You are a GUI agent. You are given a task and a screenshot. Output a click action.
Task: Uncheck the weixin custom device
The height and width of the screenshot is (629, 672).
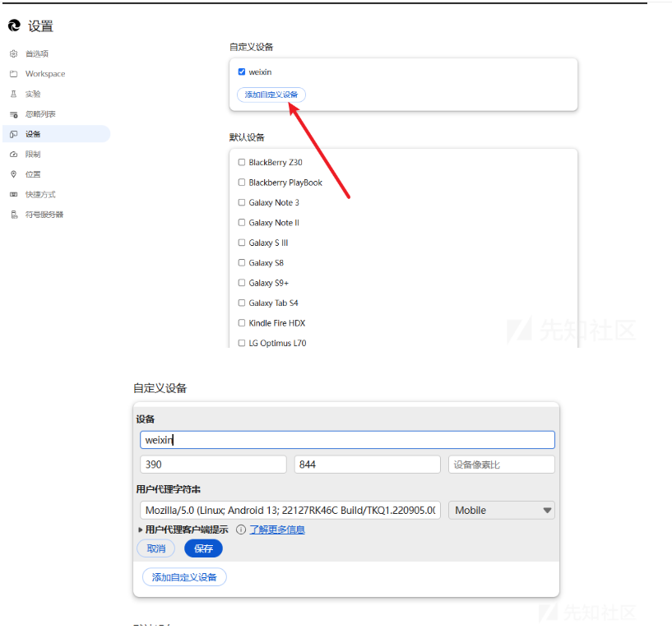point(242,72)
